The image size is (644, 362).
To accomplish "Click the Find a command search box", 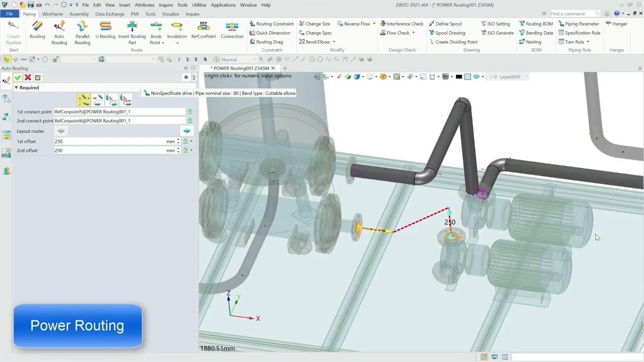I will click(575, 14).
